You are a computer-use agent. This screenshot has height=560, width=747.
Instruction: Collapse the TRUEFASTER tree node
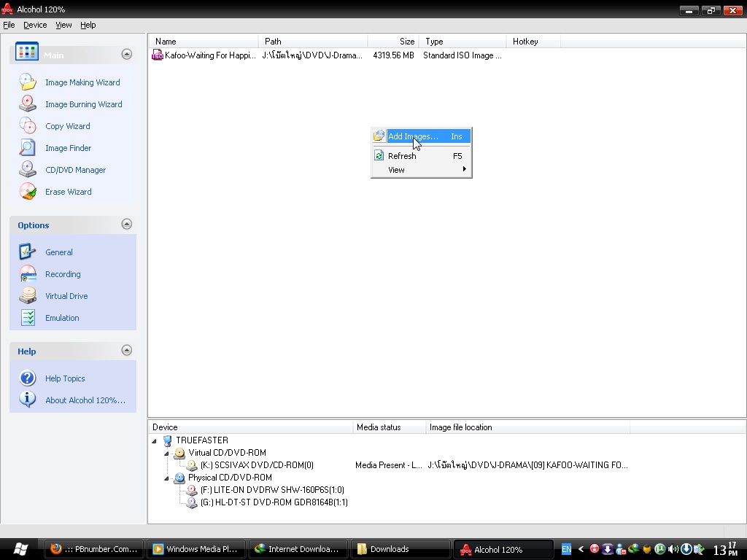tap(155, 441)
